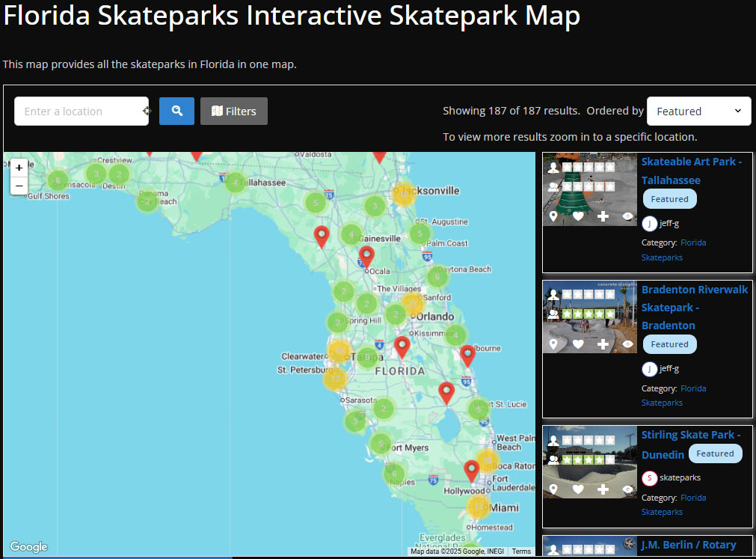Toggle the eye visibility icon on Bradenton Riverwalk card
Image resolution: width=756 pixels, height=559 pixels.
627,344
